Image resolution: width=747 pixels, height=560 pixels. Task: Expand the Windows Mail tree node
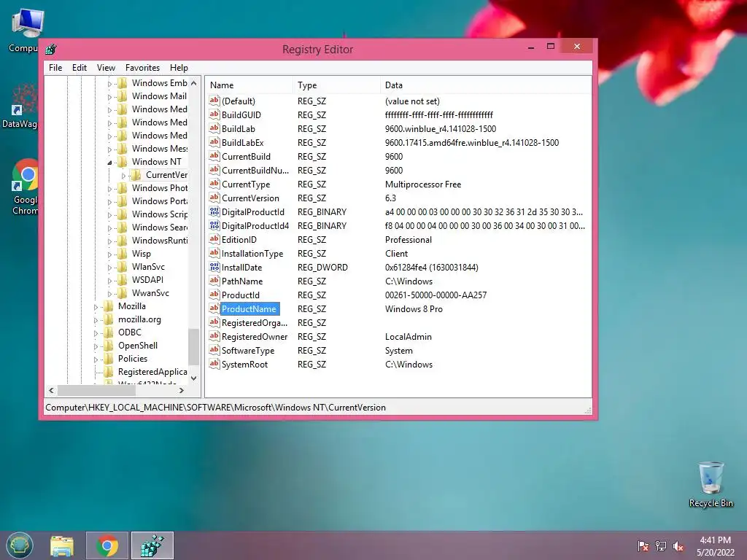pyautogui.click(x=109, y=97)
